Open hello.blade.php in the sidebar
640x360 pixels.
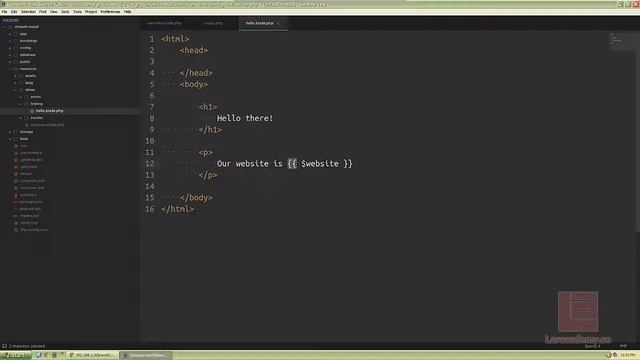[49, 111]
